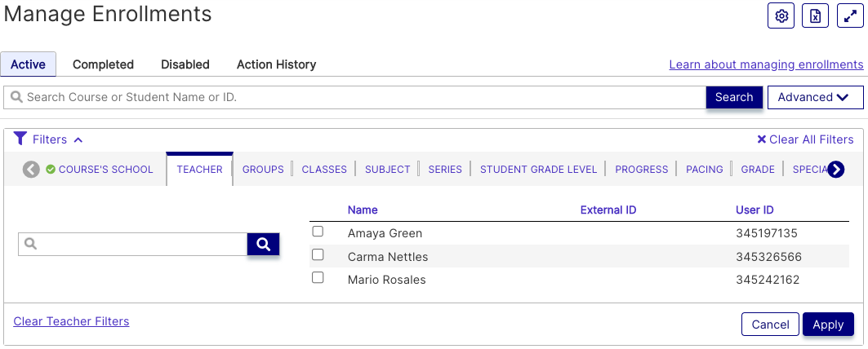The image size is (868, 349).
Task: Click Clear All Filters
Action: 805,139
